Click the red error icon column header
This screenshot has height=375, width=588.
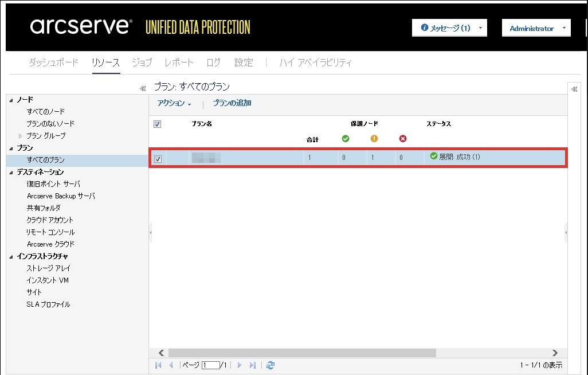[x=402, y=139]
